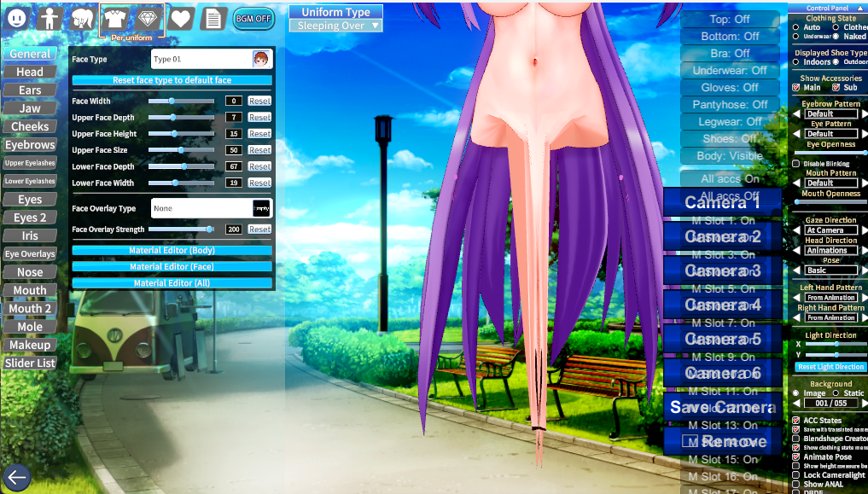
Task: Click Lower Face Width value field
Action: pyautogui.click(x=234, y=183)
